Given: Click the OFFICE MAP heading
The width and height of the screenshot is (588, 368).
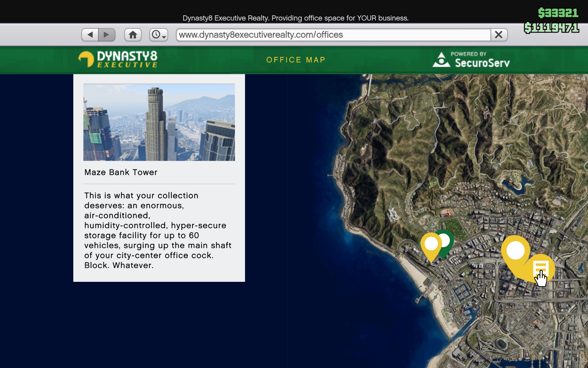Looking at the screenshot, I should [296, 60].
